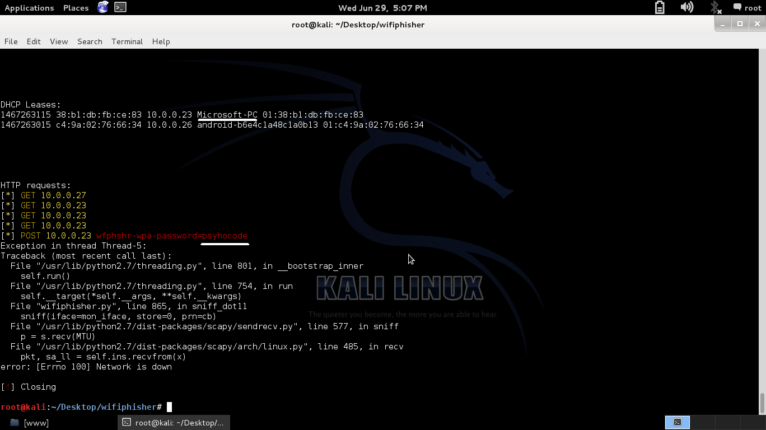Launch terminal from top panel icon
Image resolution: width=766 pixels, height=430 pixels.
(x=120, y=7)
